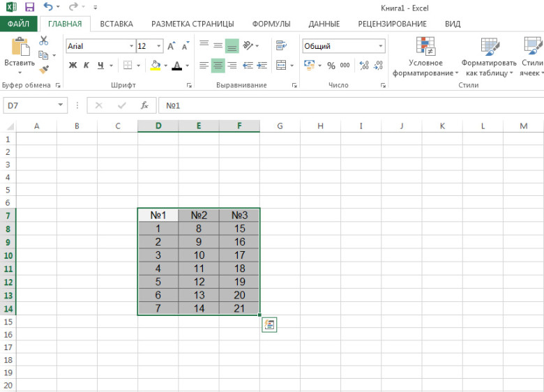The height and width of the screenshot is (392, 544).
Task: Click the Percent Style icon
Action: pyautogui.click(x=331, y=66)
